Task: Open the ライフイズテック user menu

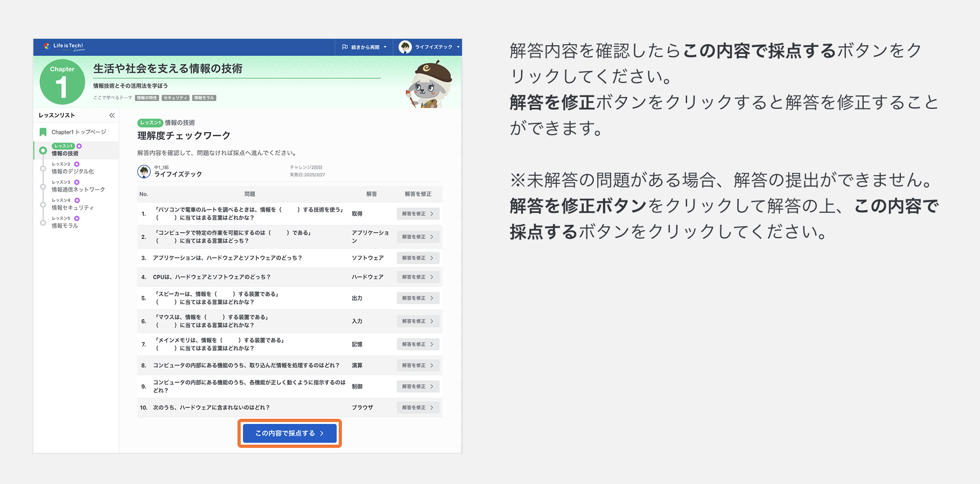Action: click(429, 47)
